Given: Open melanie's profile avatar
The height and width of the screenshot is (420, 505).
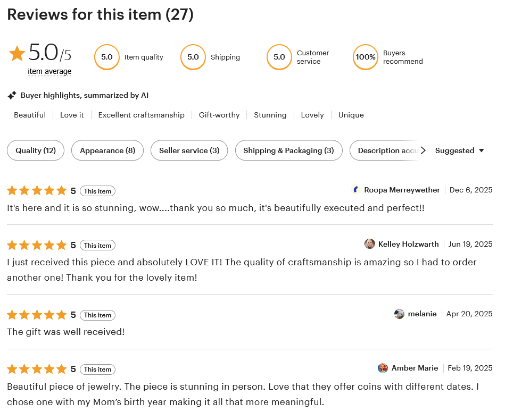Looking at the screenshot, I should coord(399,314).
